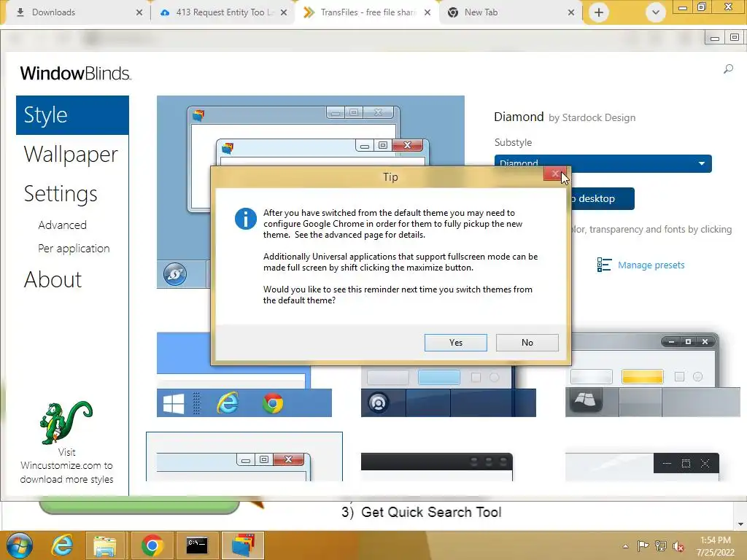Close the New Tab tab
Screen dimensions: 747x560
click(571, 12)
